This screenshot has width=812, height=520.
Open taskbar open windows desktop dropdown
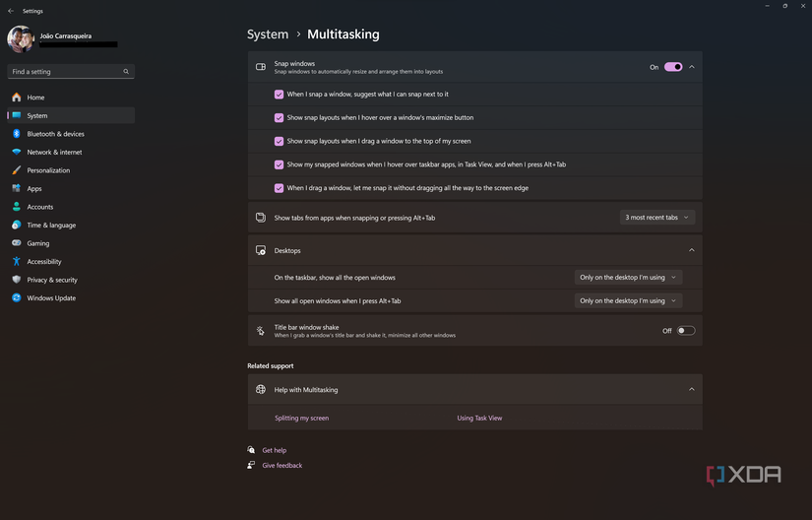(x=628, y=278)
